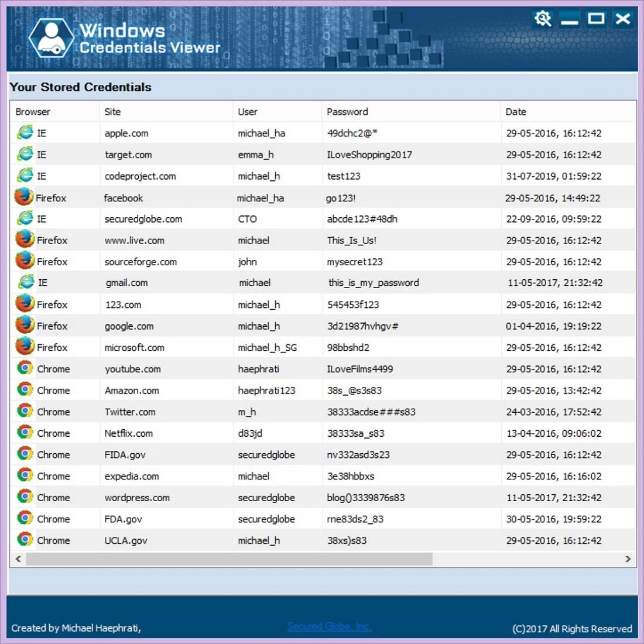Click the IE icon in the codeproject.com row
Screen dimensions: 644x644
(x=25, y=176)
